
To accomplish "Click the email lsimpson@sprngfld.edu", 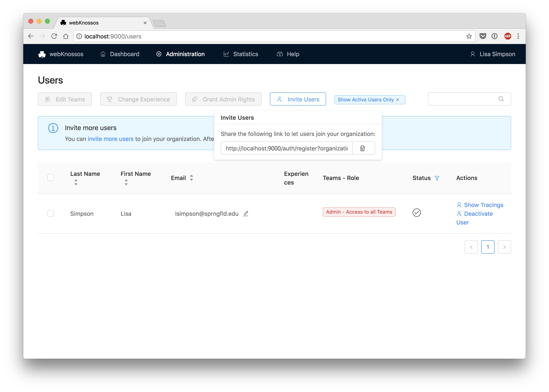I will (x=206, y=214).
